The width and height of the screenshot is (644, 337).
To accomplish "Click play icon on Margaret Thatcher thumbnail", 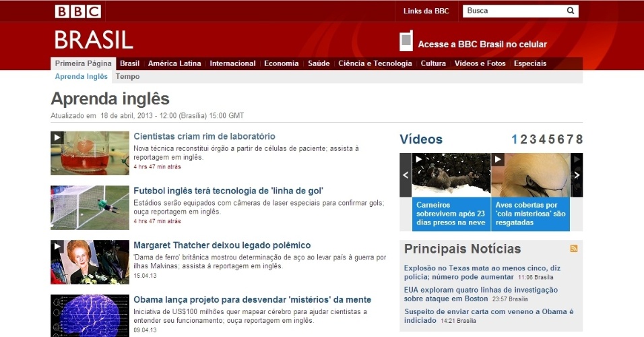I will click(57, 246).
